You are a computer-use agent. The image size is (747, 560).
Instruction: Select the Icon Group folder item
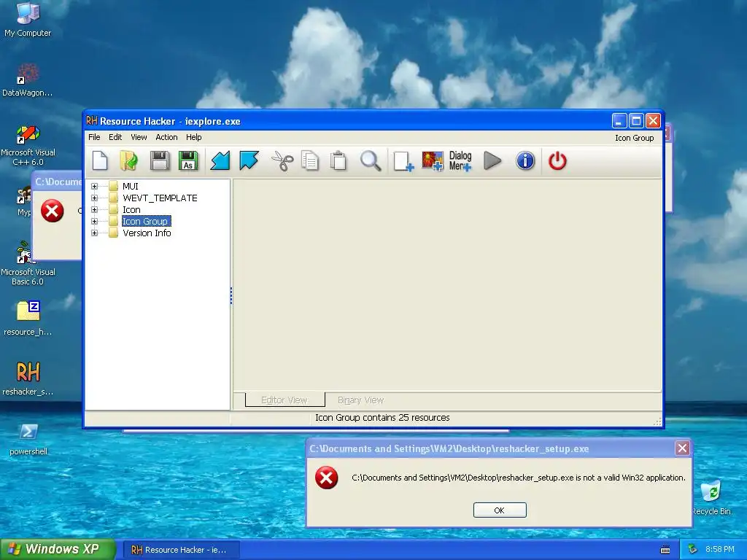pyautogui.click(x=145, y=222)
